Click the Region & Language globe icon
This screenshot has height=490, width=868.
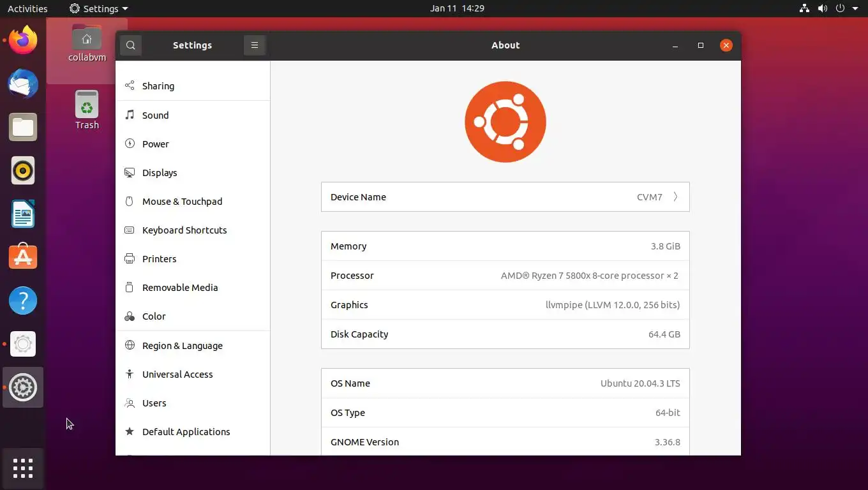click(x=130, y=345)
